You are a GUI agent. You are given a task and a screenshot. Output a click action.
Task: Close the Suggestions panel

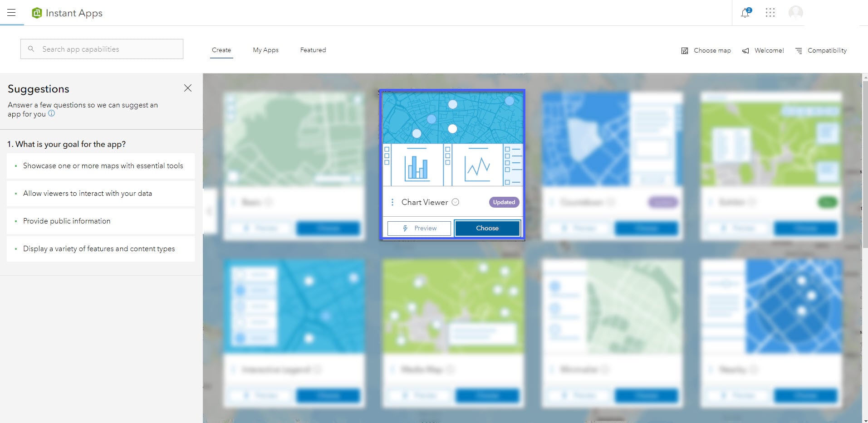[x=188, y=88]
